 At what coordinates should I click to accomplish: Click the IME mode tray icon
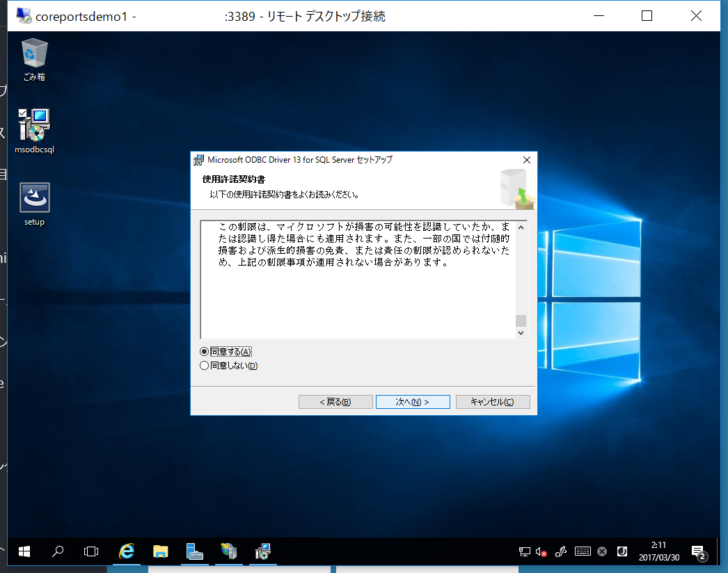[x=622, y=551]
